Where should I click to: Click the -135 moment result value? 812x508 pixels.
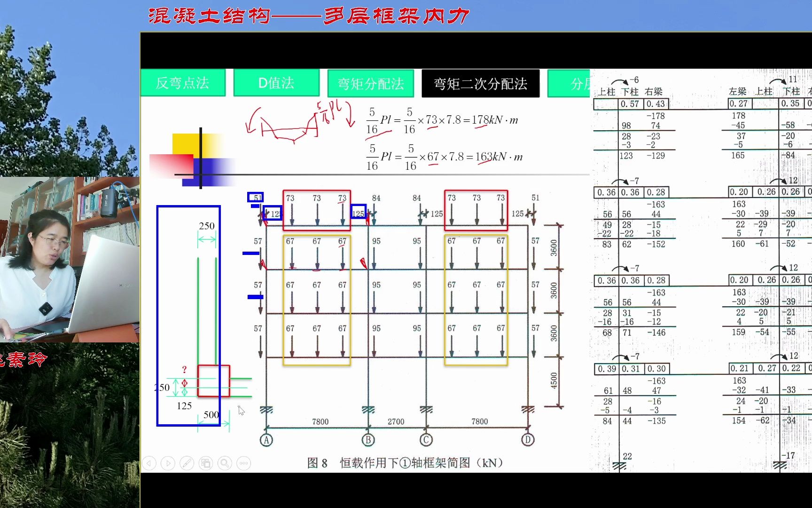tap(656, 421)
